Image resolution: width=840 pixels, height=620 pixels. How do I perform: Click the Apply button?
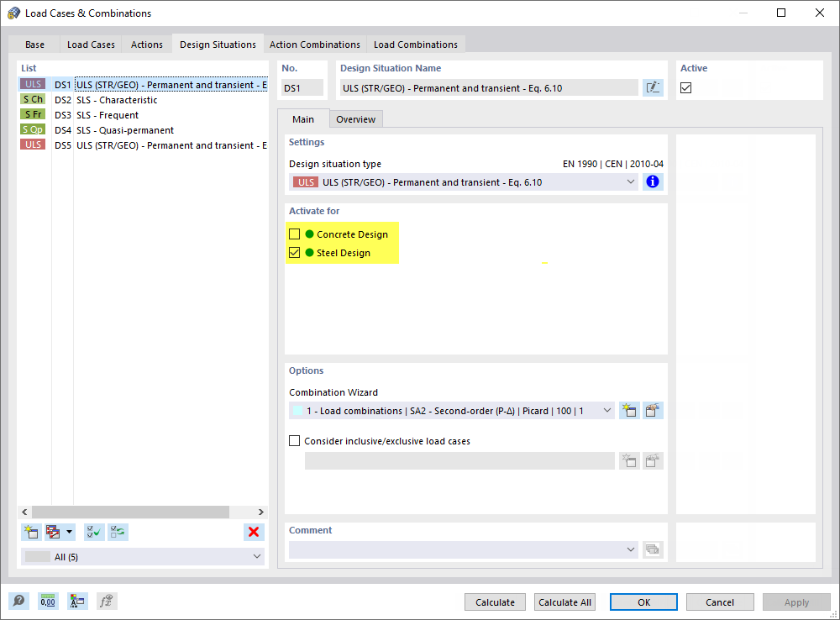tap(796, 602)
